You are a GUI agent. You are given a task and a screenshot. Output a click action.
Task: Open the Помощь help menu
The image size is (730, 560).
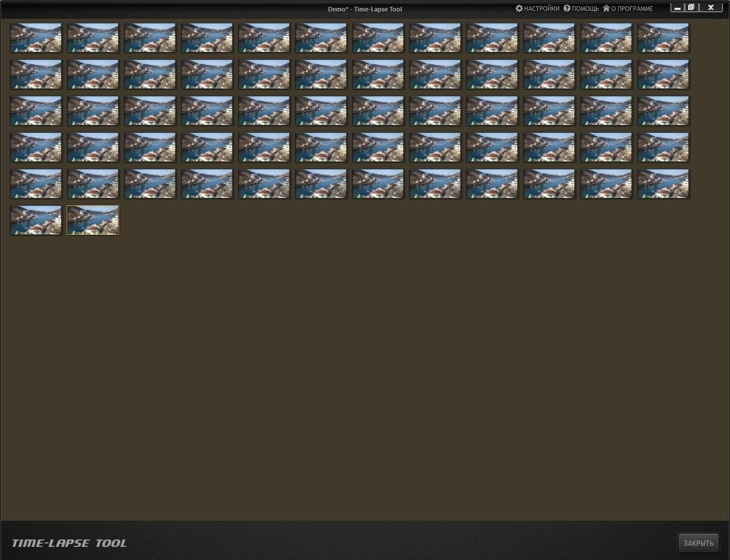(x=581, y=9)
